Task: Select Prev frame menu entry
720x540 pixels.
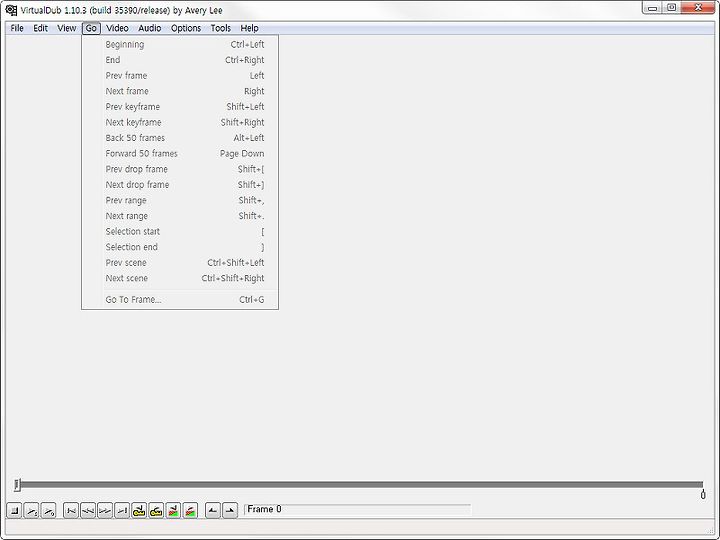Action: pos(180,76)
